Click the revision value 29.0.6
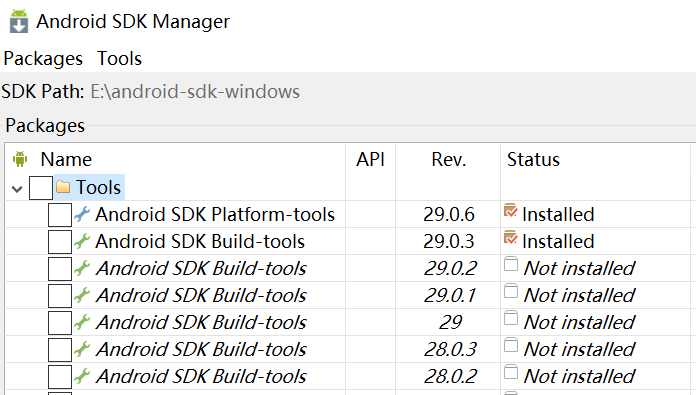 [x=449, y=214]
